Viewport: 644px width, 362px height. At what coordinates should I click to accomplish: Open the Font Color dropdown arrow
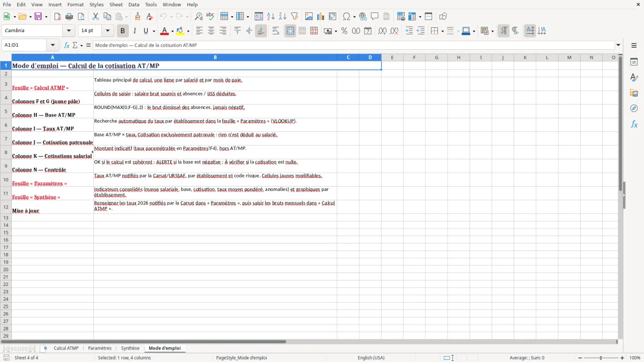[x=172, y=31]
